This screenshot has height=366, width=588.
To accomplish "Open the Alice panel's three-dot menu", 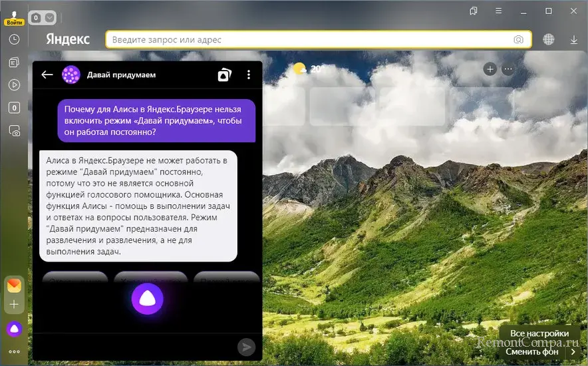I will (249, 75).
